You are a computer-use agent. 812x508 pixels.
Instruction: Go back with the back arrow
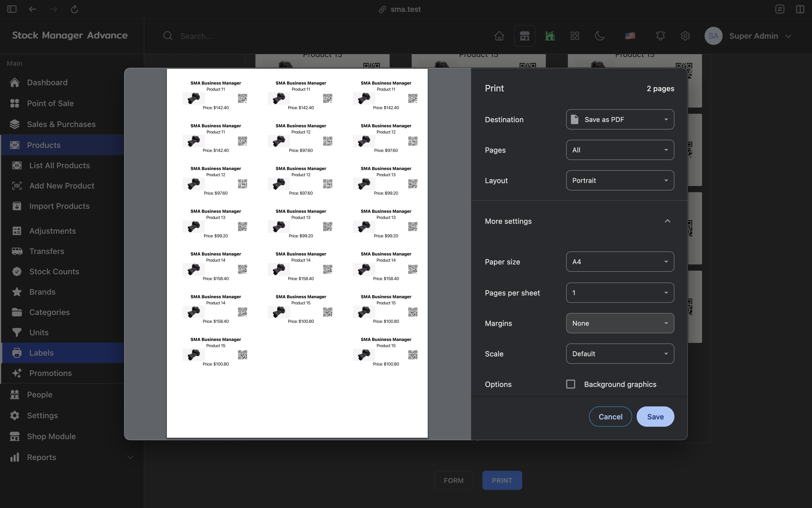pos(32,9)
